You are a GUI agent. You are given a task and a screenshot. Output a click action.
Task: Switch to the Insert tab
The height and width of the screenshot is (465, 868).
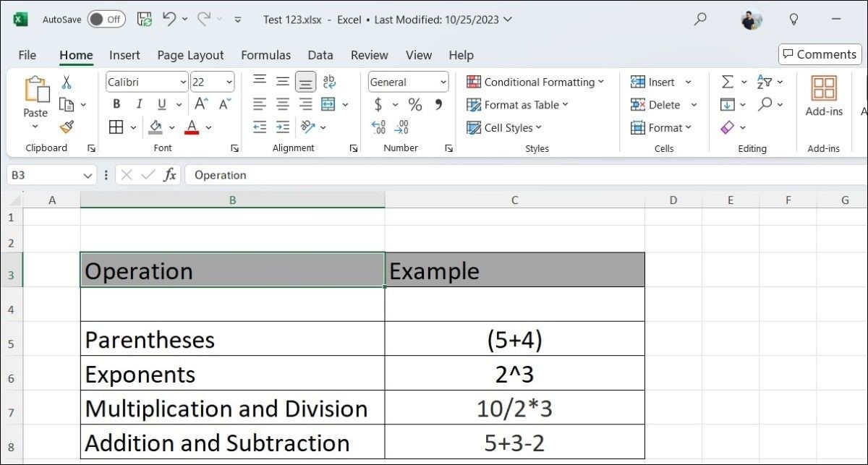point(124,55)
